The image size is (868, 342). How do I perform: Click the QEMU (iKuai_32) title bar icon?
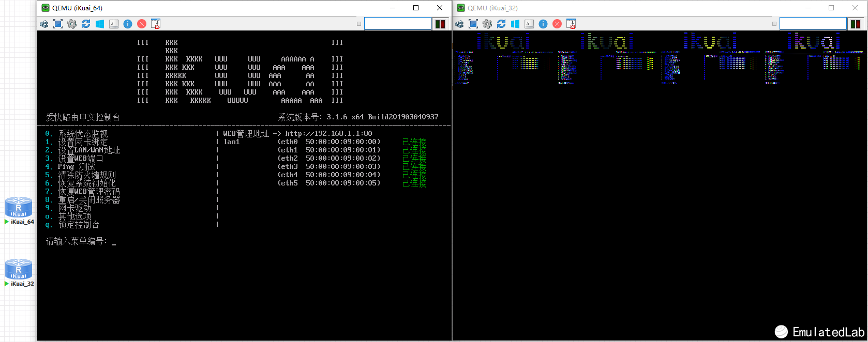point(461,8)
